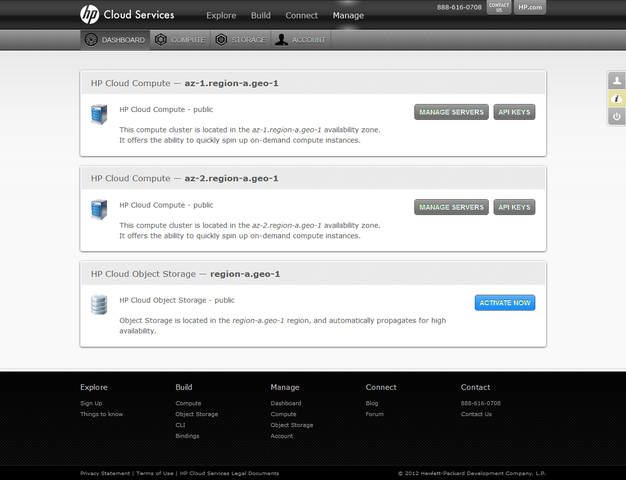Screen dimensions: 626x480
Task: Activate Object Storage with Activate Now
Action: pyautogui.click(x=504, y=302)
